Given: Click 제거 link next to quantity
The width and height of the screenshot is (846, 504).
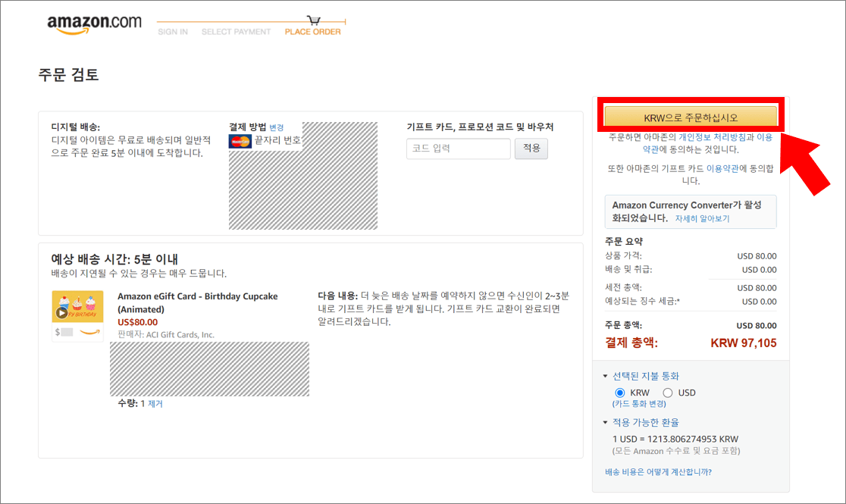Looking at the screenshot, I should pos(155,404).
